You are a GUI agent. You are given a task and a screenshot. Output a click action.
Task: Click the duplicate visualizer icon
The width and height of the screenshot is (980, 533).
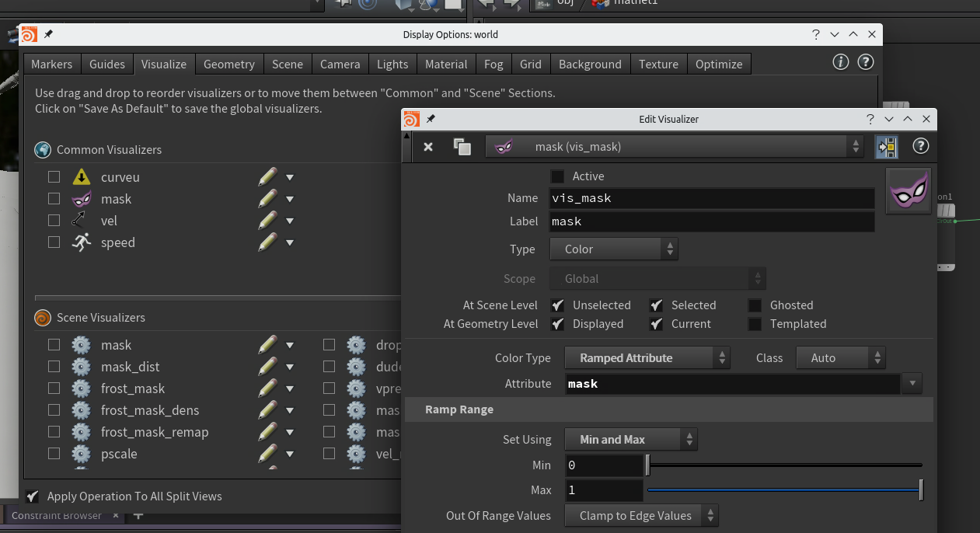(462, 146)
